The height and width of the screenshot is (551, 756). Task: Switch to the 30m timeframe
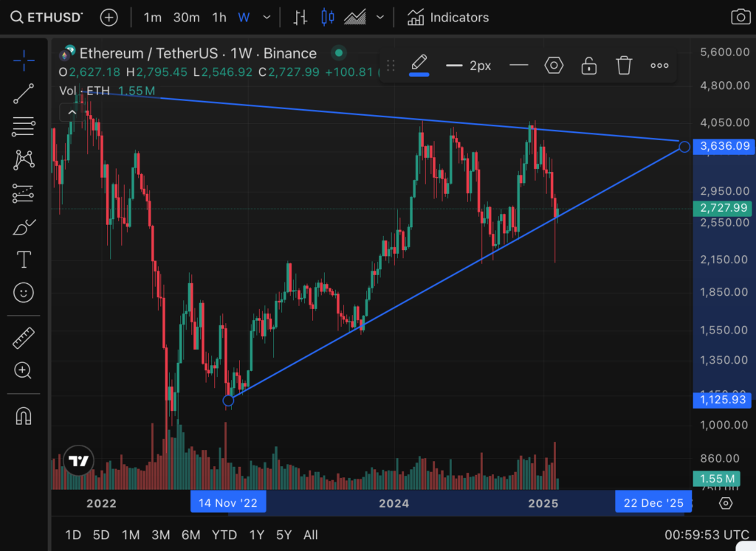point(187,18)
